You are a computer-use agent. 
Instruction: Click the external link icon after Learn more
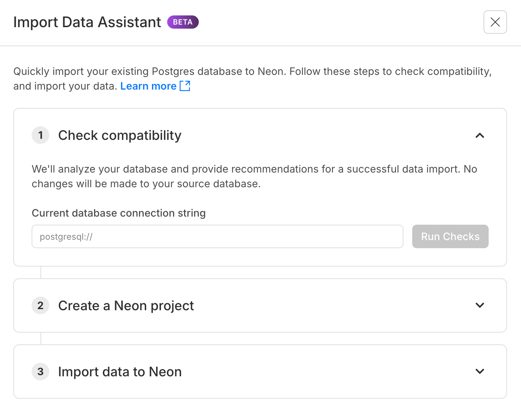click(x=185, y=86)
